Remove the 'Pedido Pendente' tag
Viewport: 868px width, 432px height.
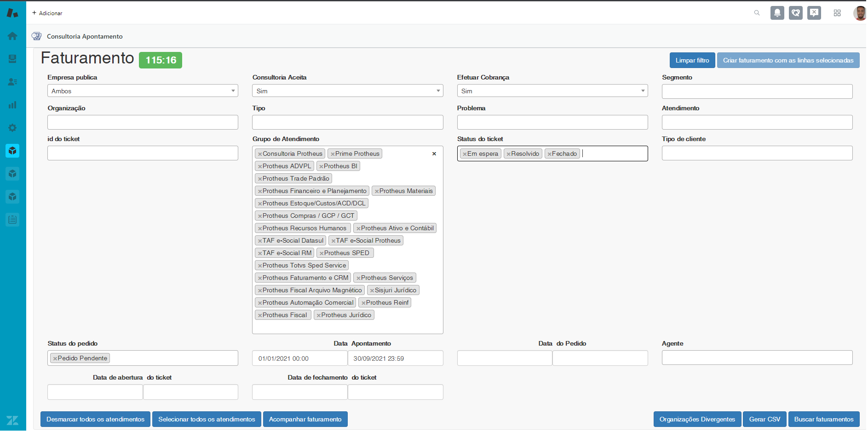click(x=55, y=358)
